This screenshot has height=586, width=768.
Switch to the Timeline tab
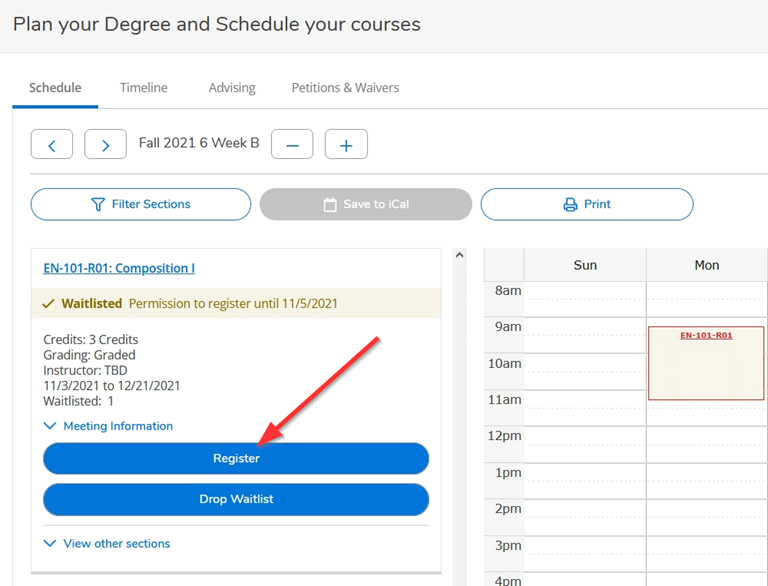[144, 88]
